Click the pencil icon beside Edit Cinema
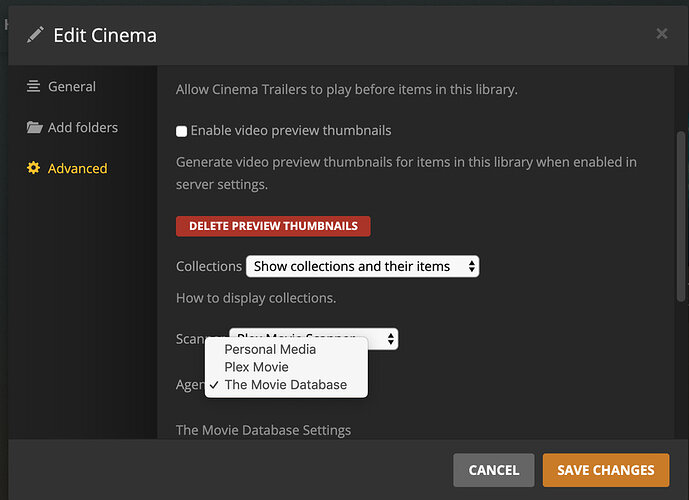Image resolution: width=689 pixels, height=500 pixels. tap(36, 35)
